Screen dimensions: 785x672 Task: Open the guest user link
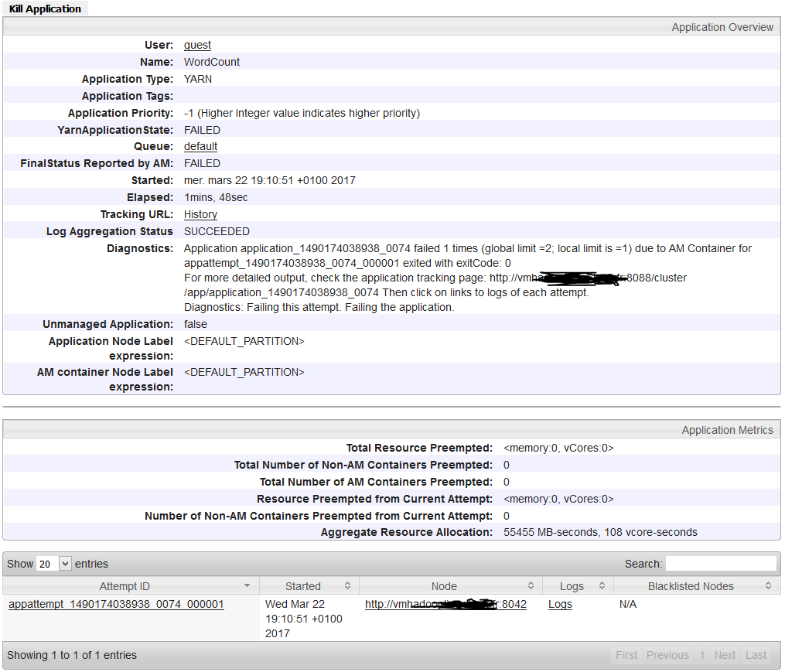(x=196, y=45)
